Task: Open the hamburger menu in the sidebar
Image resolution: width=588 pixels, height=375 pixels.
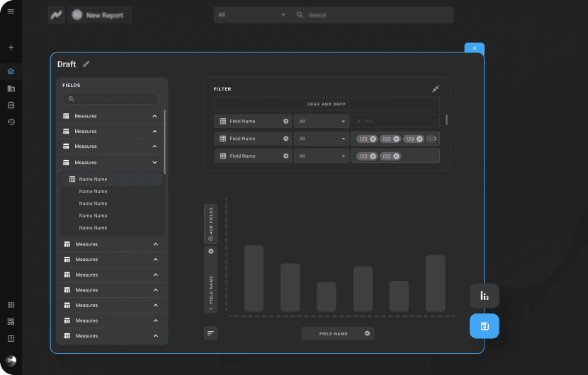Action: (11, 11)
